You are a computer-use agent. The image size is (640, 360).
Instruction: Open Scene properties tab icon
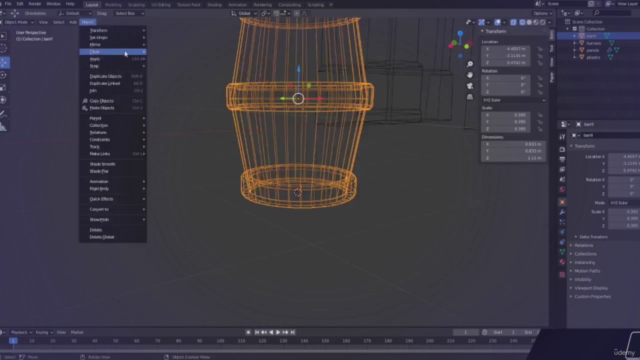point(562,180)
